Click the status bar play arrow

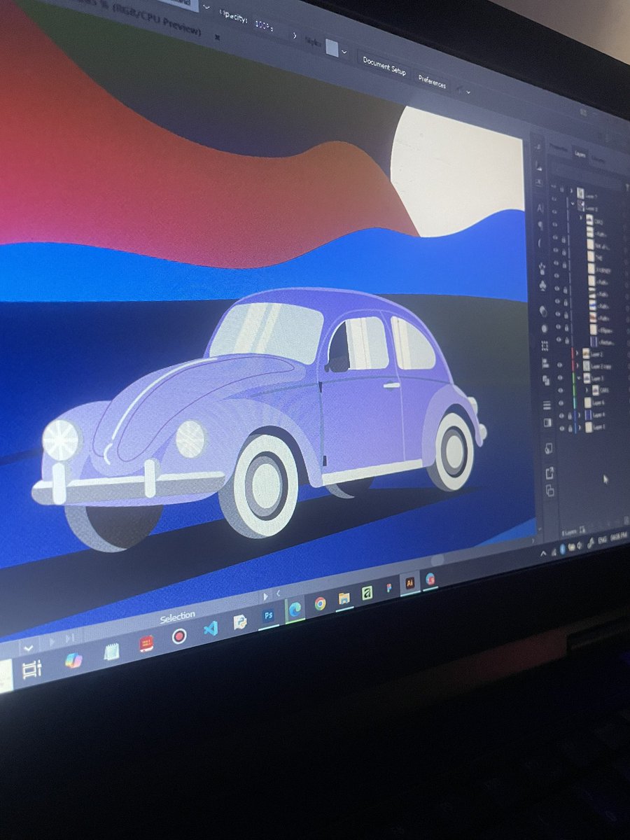click(265, 596)
